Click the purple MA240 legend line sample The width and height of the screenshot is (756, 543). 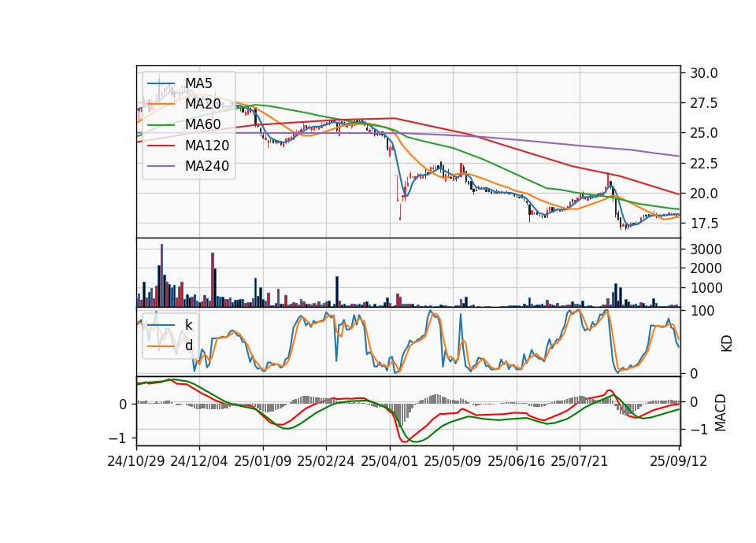[x=161, y=167]
